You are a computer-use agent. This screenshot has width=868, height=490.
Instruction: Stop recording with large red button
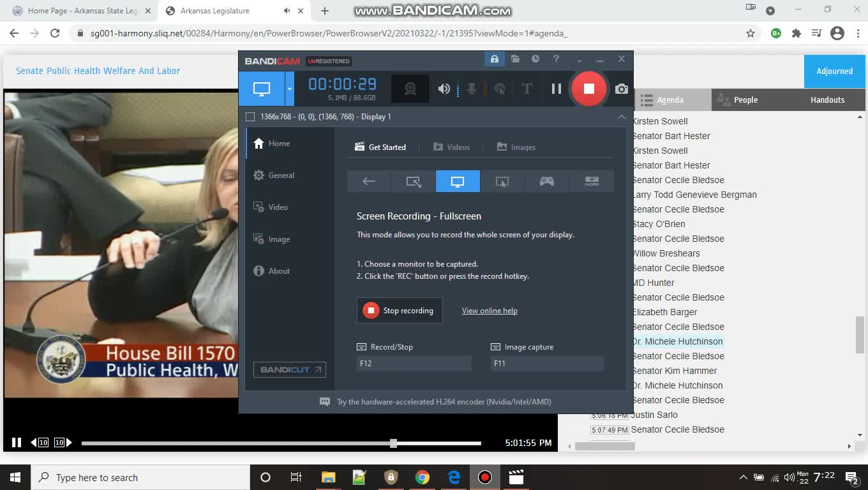(x=588, y=89)
